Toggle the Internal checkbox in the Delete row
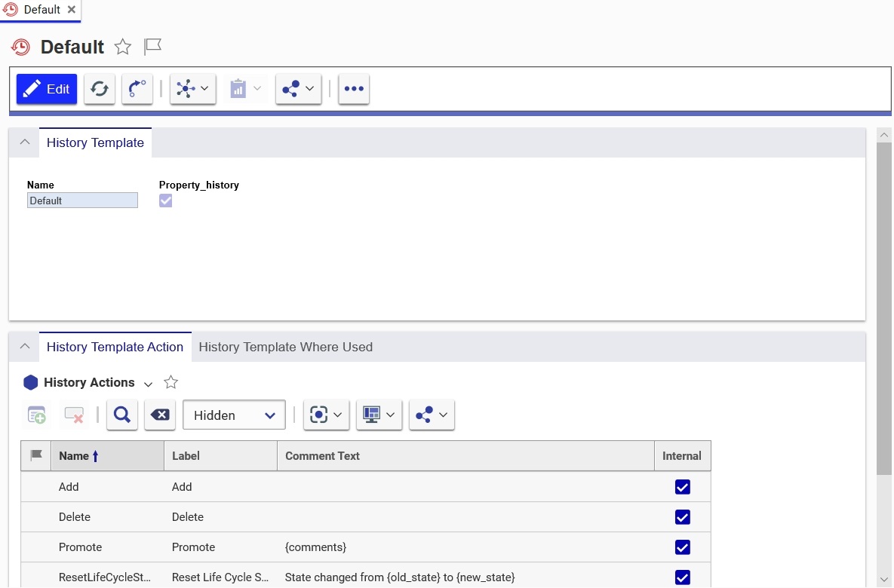894x588 pixels. pos(683,517)
